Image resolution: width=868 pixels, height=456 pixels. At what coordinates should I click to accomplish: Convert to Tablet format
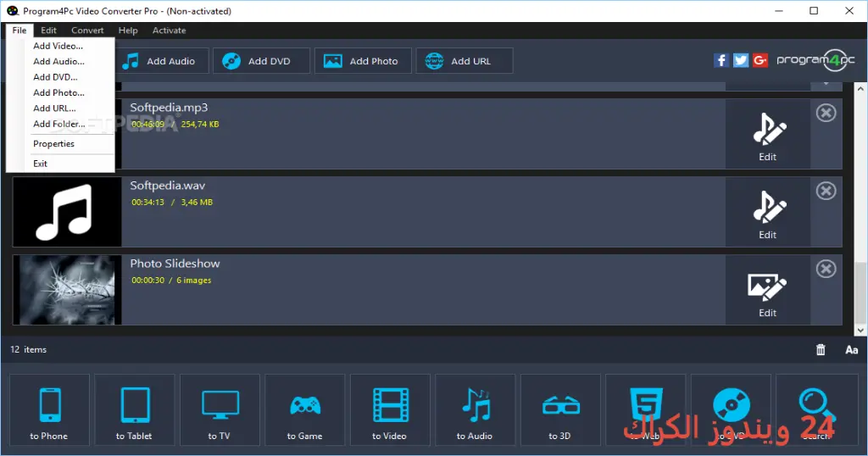[135, 409]
